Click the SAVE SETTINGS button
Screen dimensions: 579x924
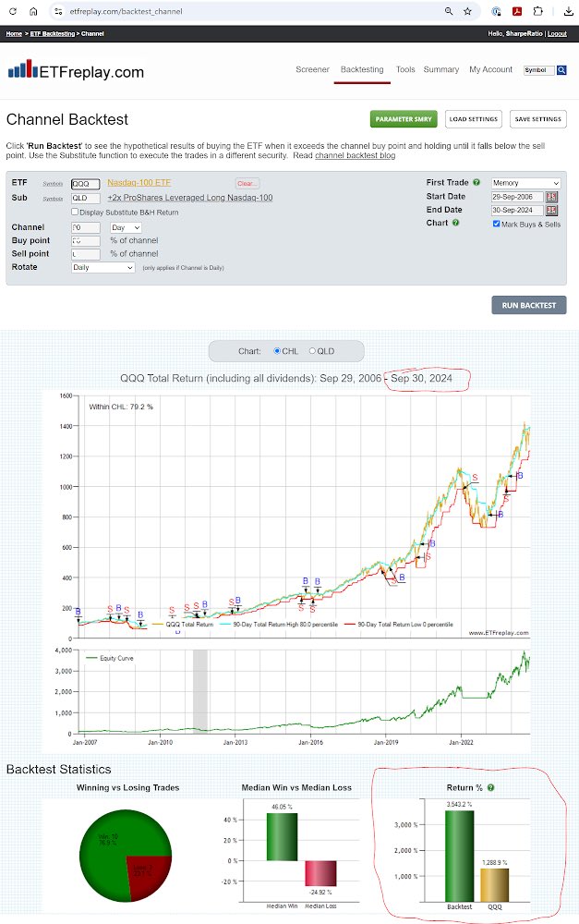pos(537,119)
